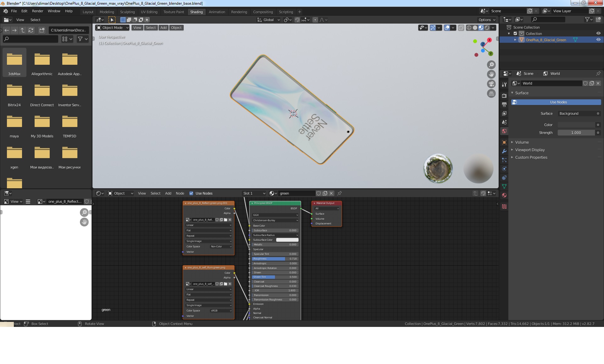Expand the Volume panel in World properties

point(522,142)
